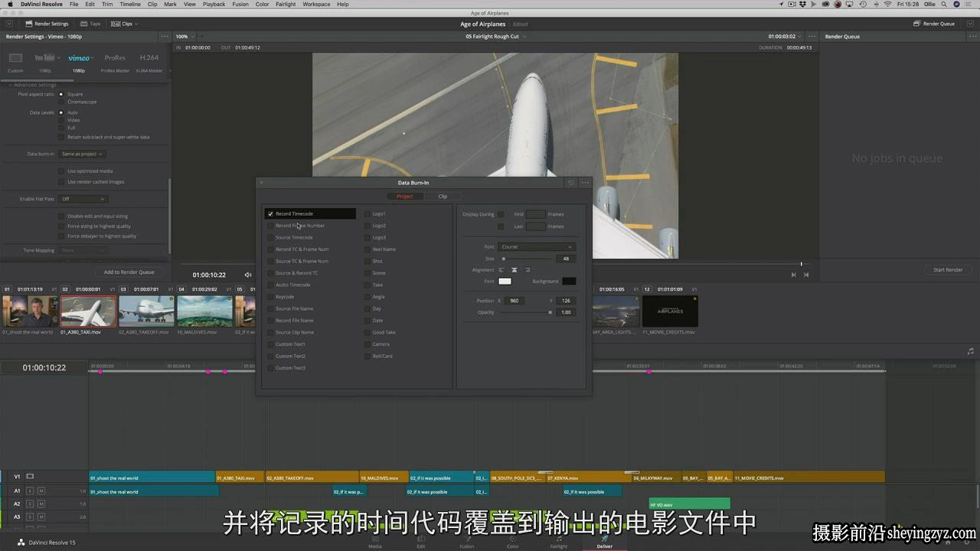Click Data Burn-In reset icon

[x=570, y=183]
